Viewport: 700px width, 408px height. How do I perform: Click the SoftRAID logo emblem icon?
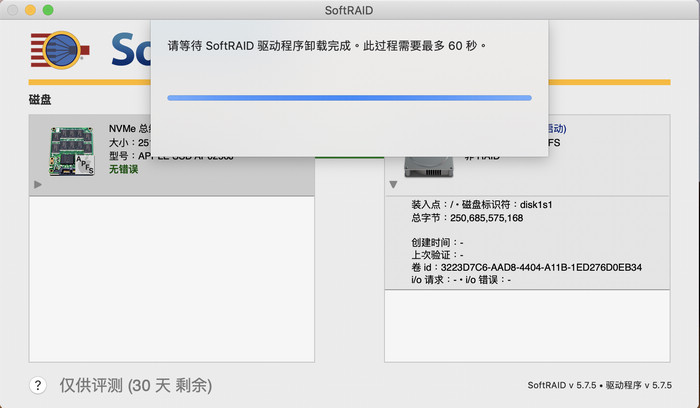point(60,50)
